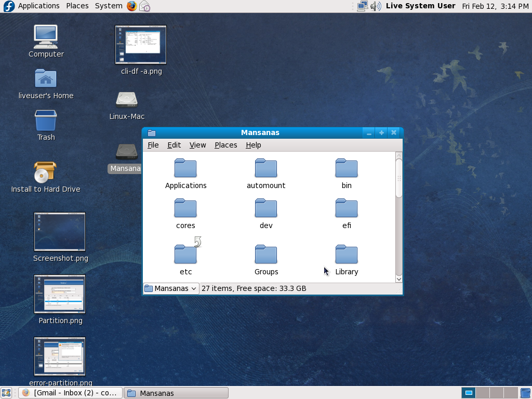Click the folder icon in Mansanas title bar
This screenshot has width=532, height=399.
(152, 132)
